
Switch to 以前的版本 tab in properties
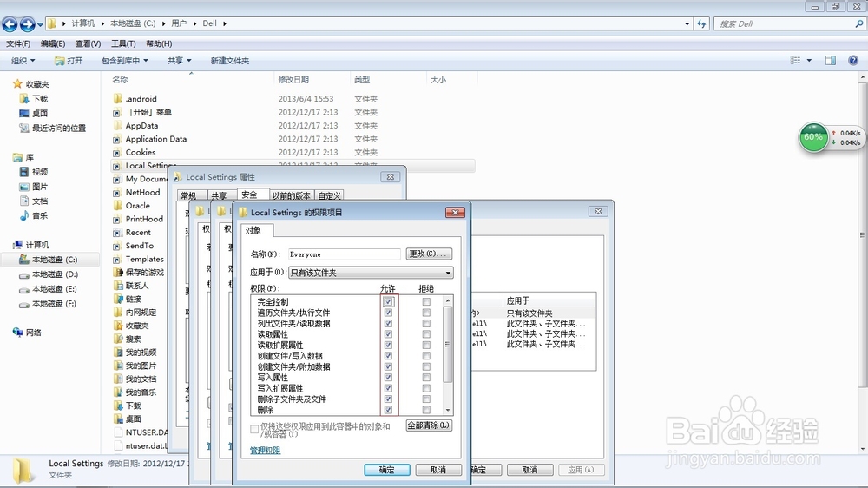click(x=291, y=195)
